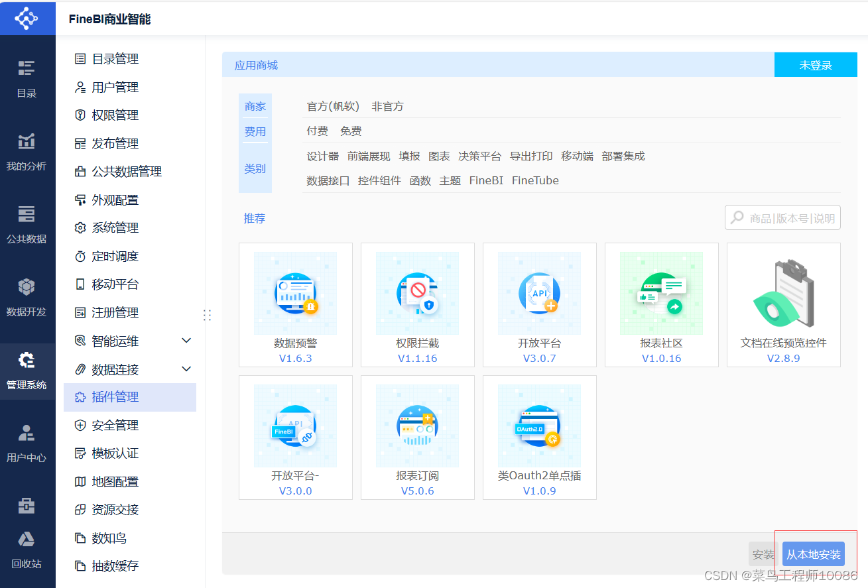Click the 安全管理 shield icon
868x588 pixels.
click(80, 425)
